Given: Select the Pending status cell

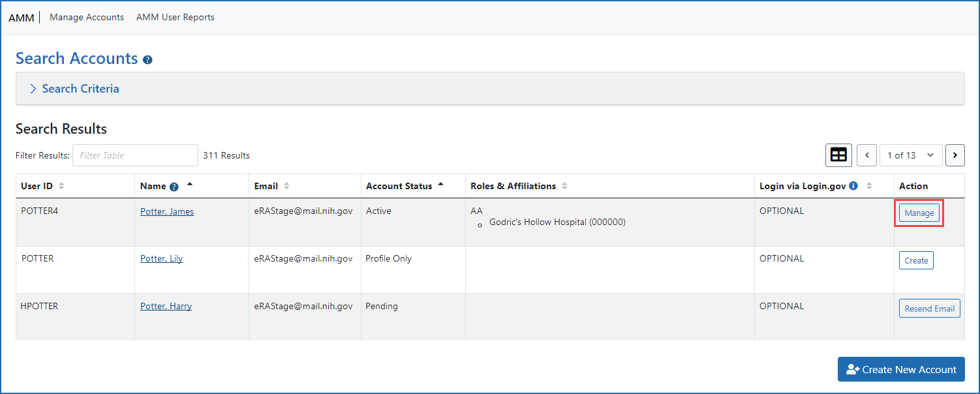Looking at the screenshot, I should click(x=382, y=307).
